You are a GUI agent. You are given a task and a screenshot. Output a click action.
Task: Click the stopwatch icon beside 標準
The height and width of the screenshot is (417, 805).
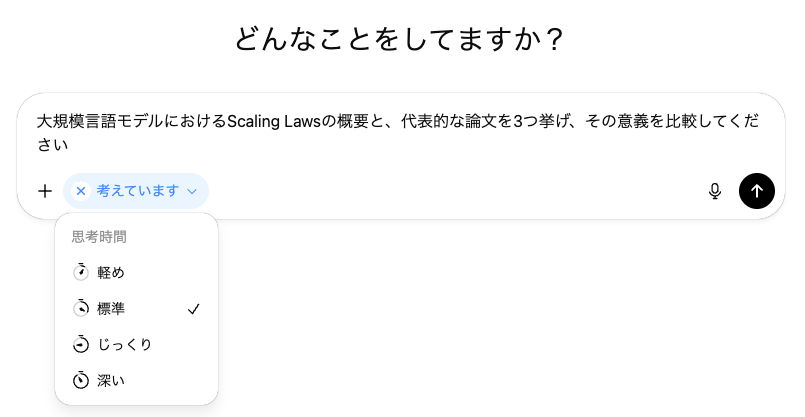point(81,308)
